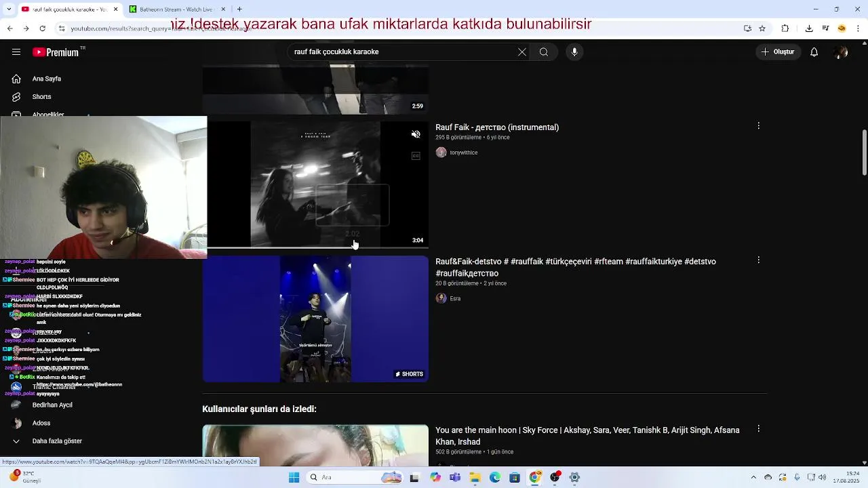This screenshot has width=868, height=488.
Task: Open more options for Rauf&Faik-detstvo short
Action: coord(759,260)
